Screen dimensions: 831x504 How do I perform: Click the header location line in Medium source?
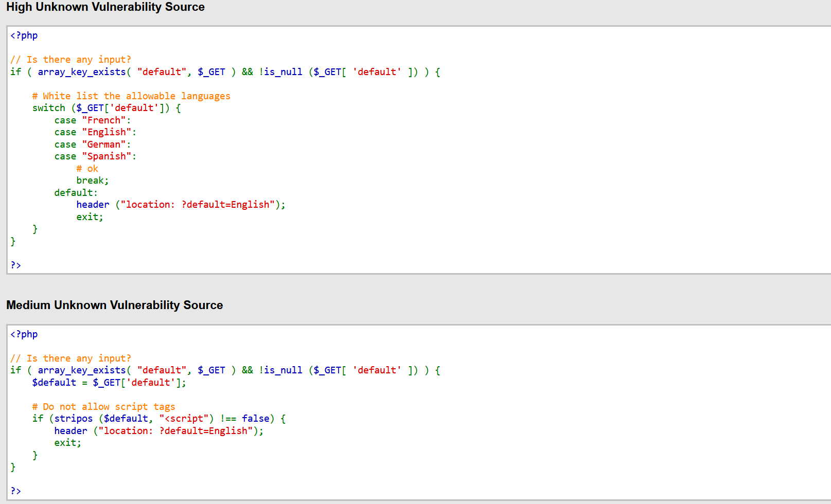click(159, 431)
